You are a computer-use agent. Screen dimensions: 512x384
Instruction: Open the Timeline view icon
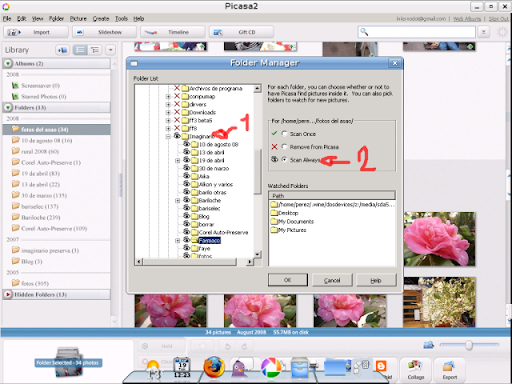(150, 32)
